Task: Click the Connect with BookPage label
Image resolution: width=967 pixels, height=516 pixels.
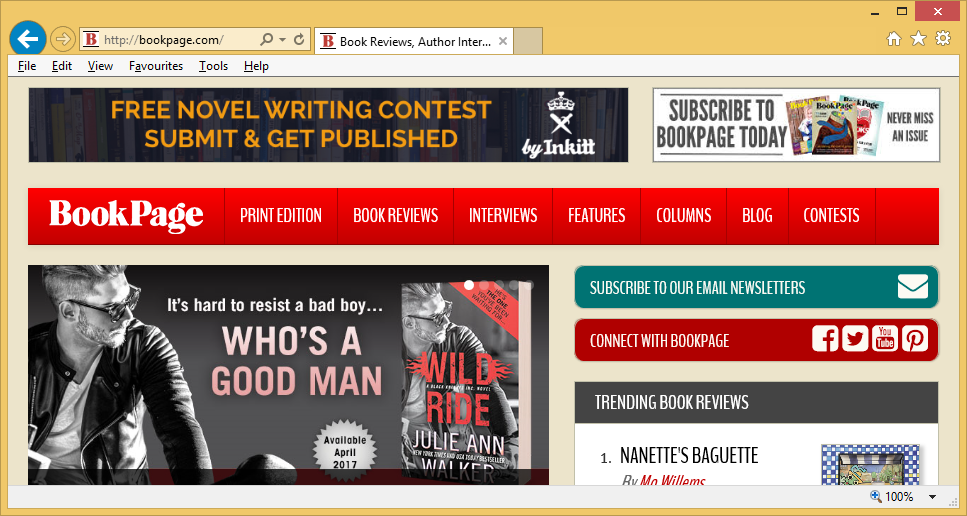Action: tap(659, 341)
